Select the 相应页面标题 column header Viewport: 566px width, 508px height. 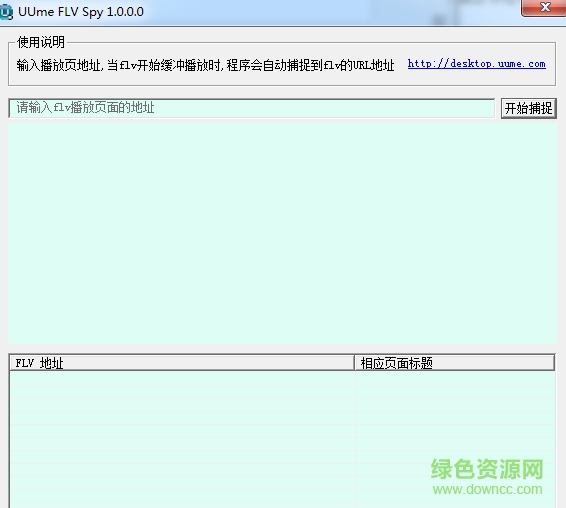(x=454, y=363)
